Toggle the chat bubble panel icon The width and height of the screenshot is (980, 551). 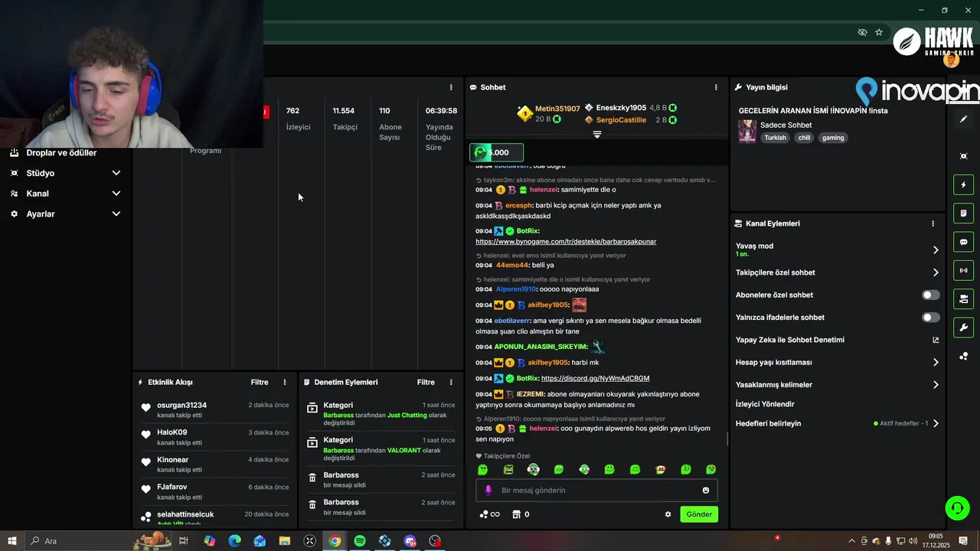(963, 242)
